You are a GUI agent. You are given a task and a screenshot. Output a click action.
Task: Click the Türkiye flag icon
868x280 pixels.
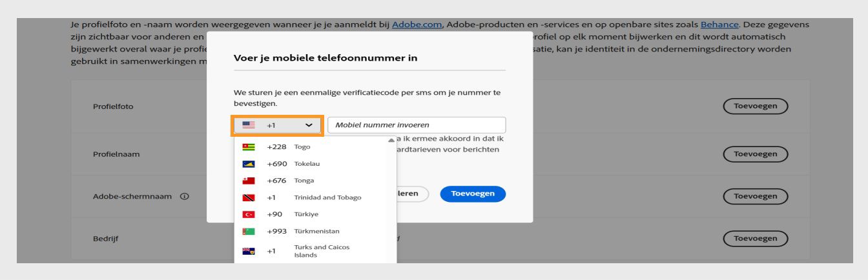(249, 214)
